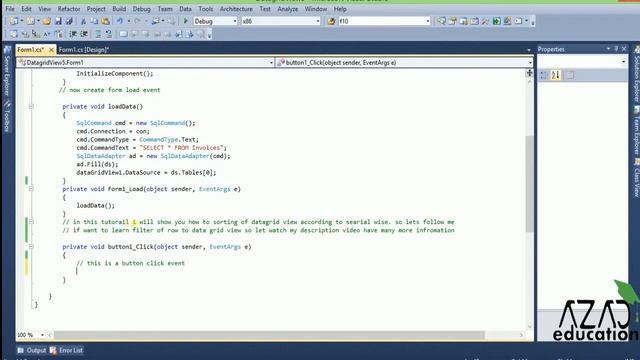This screenshot has height=360, width=640.
Task: Decrease line indent using the toolbar icon
Action: click(73, 34)
